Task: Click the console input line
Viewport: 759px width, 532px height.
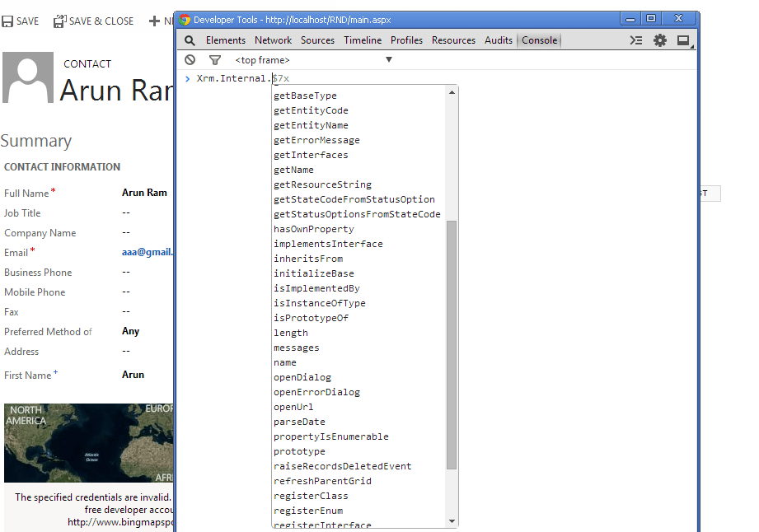Action: coord(436,78)
